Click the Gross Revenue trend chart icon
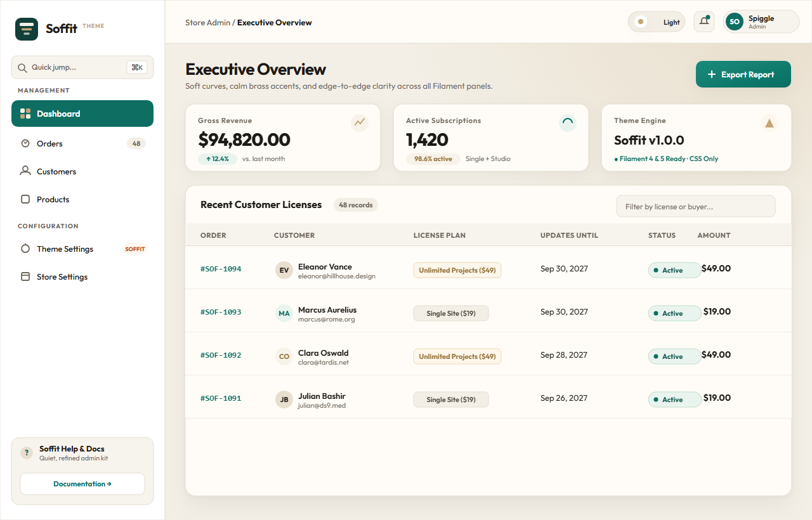 coord(360,123)
